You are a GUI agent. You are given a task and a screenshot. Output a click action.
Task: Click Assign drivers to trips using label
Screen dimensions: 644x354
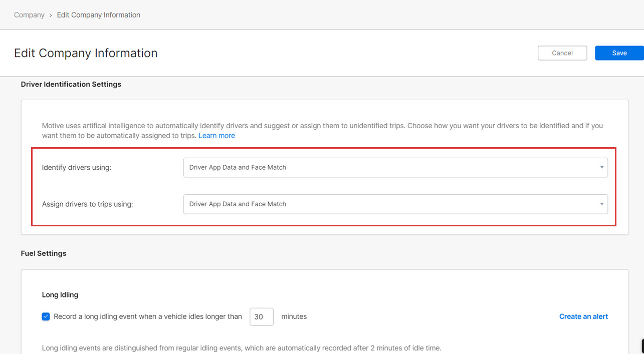click(x=88, y=204)
